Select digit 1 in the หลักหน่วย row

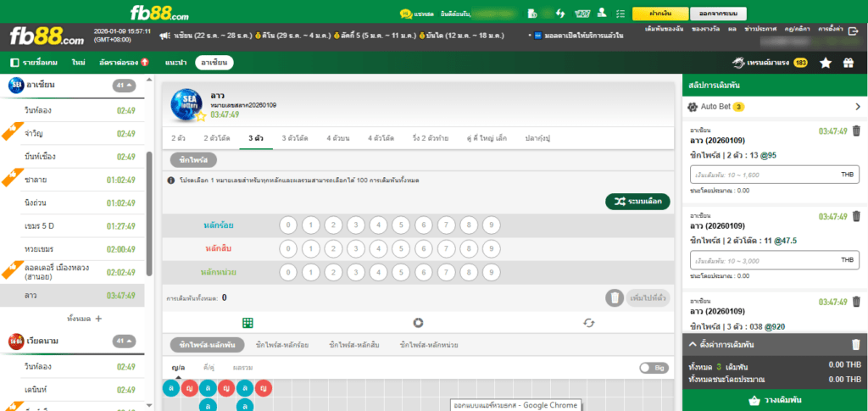[x=311, y=272]
